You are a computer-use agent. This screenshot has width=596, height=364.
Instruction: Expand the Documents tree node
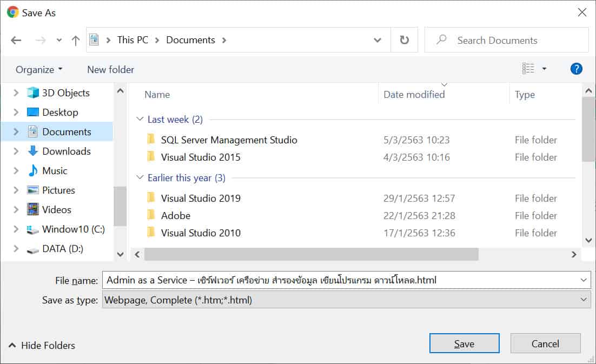(x=16, y=131)
